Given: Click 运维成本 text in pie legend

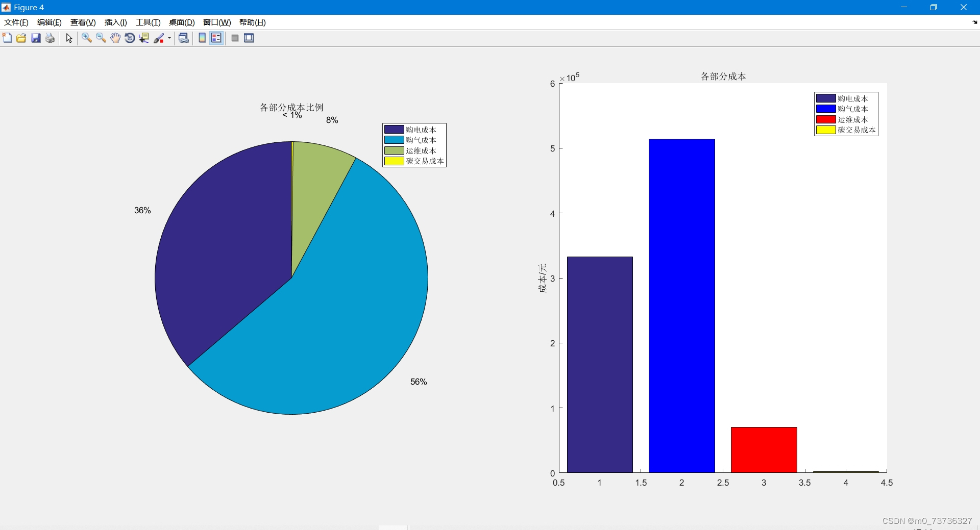Looking at the screenshot, I should coord(421,150).
